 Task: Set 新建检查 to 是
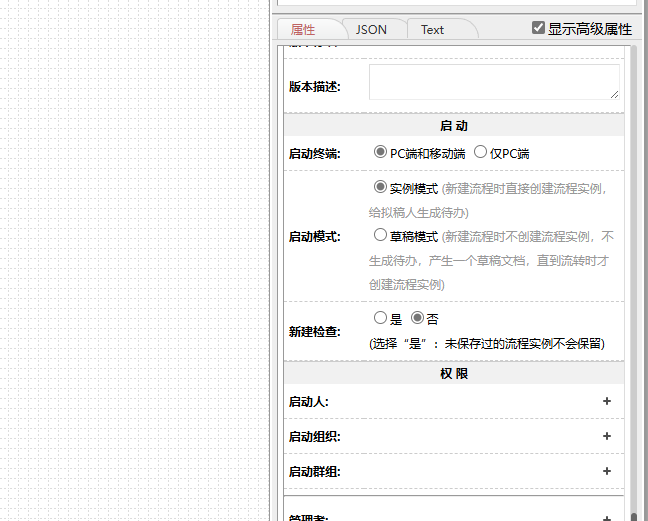click(380, 318)
